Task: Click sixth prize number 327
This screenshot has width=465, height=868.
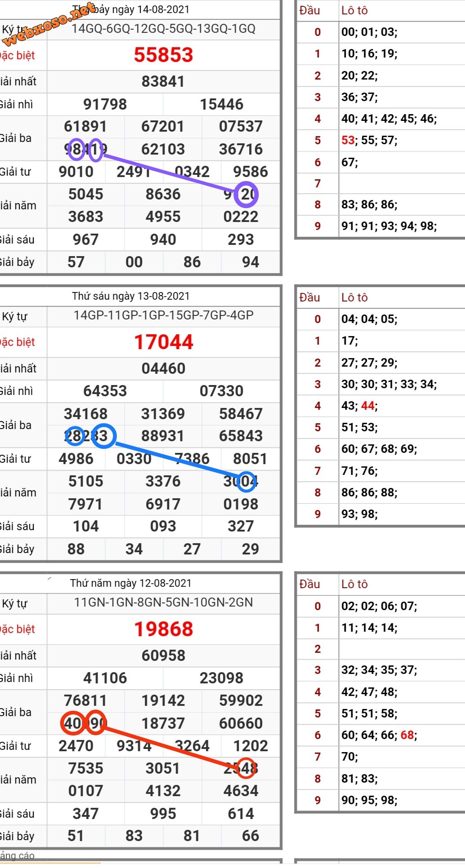Action: pos(241,526)
